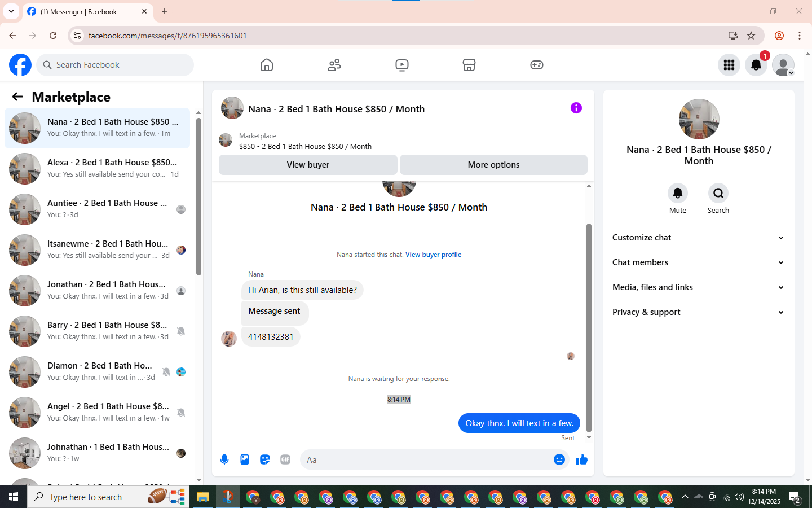Open Chrome's three-dot menu
This screenshot has height=508, width=812.
click(800, 36)
